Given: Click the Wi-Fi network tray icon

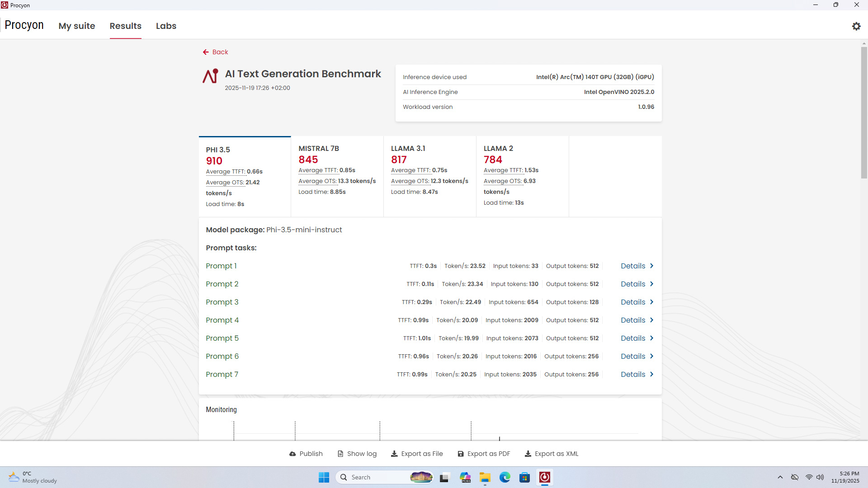Looking at the screenshot, I should point(809,477).
